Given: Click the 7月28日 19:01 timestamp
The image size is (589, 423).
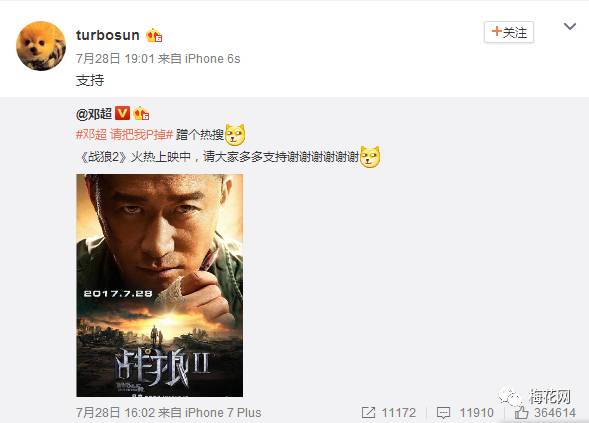Looking at the screenshot, I should tap(115, 59).
